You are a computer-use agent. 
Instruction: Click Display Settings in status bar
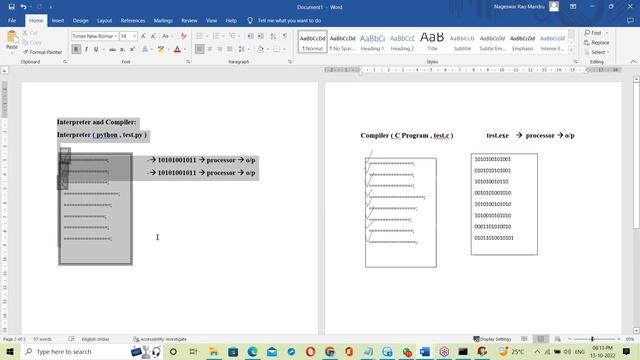click(x=492, y=339)
